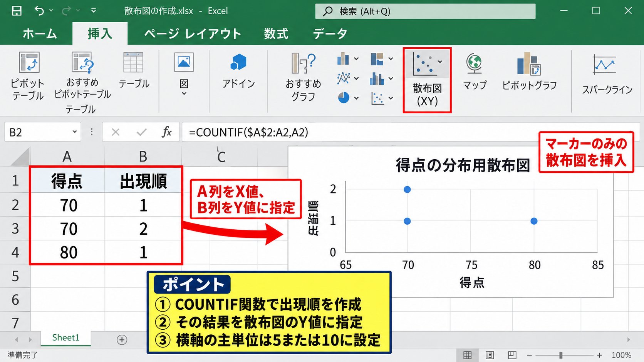644x362 pixels.
Task: Add a new sheet with plus button
Action: click(122, 340)
